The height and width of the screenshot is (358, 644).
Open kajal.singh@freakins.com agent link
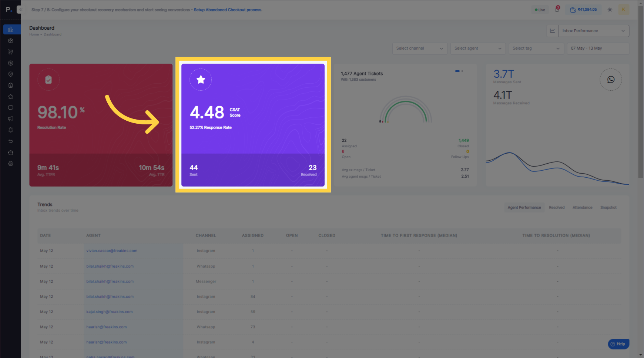[110, 312]
